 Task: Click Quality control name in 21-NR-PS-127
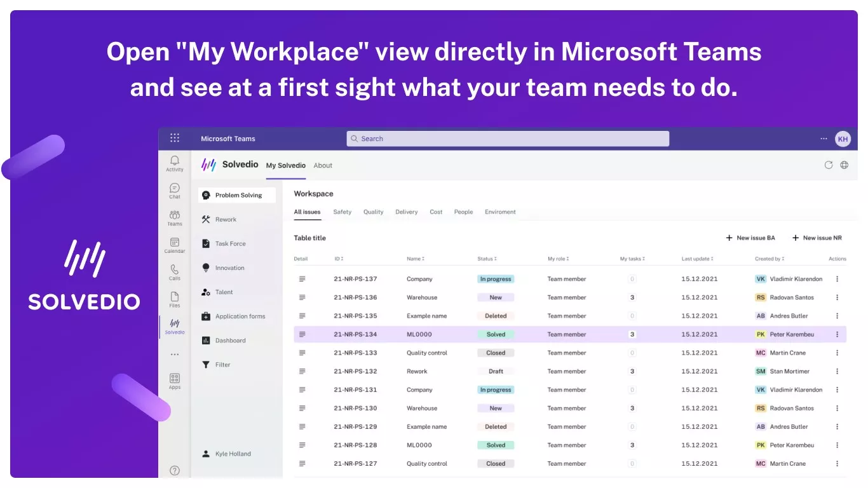click(x=427, y=464)
